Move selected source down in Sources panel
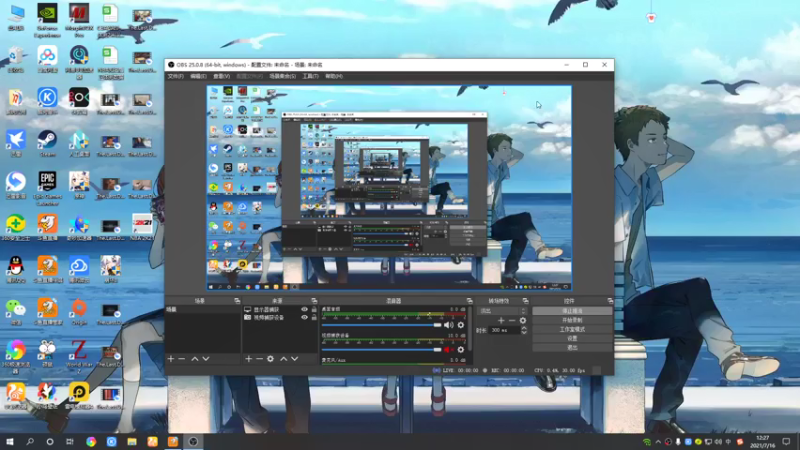Image resolution: width=800 pixels, height=450 pixels. point(294,359)
